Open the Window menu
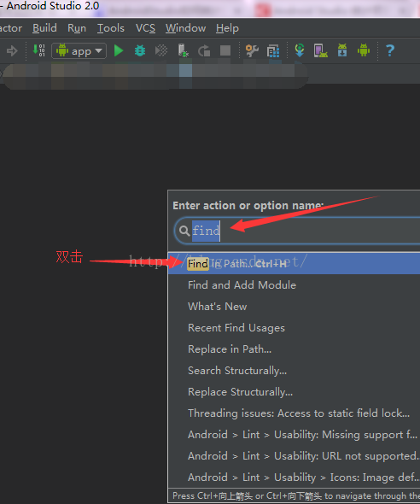 [x=185, y=28]
